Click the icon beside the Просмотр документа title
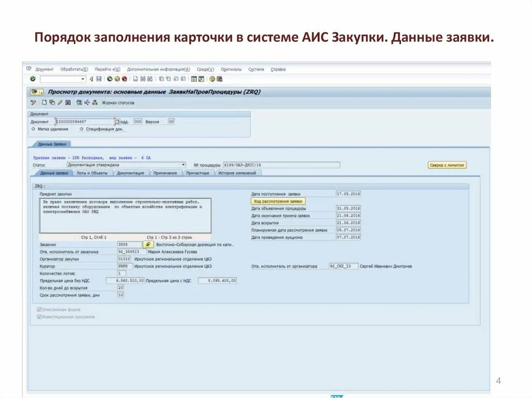Screen dimensions: 532x398 pos(37,92)
